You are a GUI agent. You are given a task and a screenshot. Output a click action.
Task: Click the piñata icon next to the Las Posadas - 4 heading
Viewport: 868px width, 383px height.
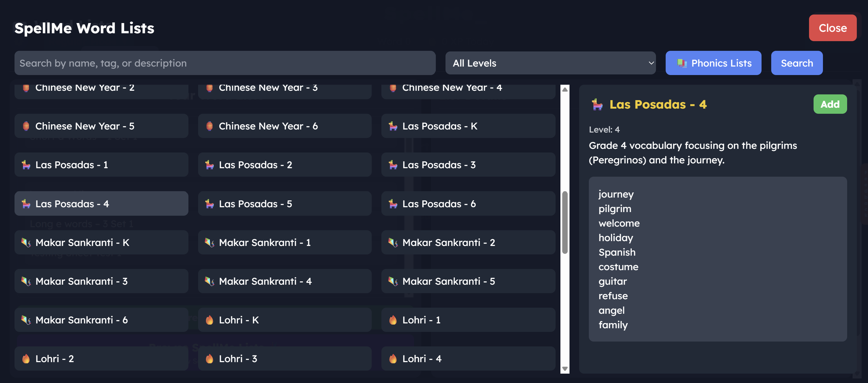tap(597, 104)
